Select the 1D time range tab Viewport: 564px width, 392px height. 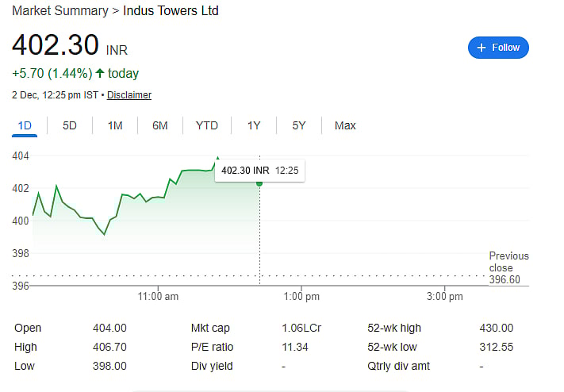[x=25, y=125]
